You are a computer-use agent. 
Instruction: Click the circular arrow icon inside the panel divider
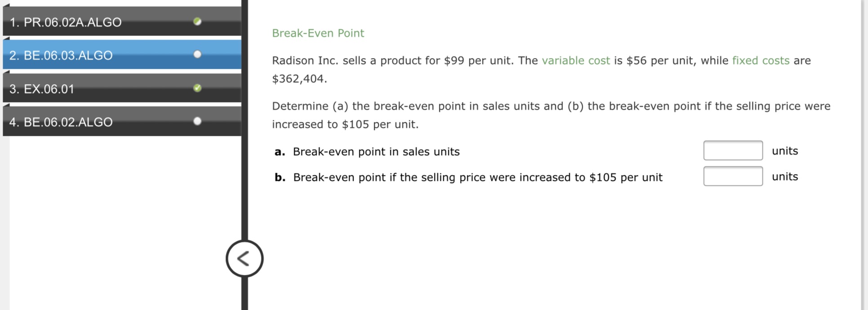pos(245,259)
